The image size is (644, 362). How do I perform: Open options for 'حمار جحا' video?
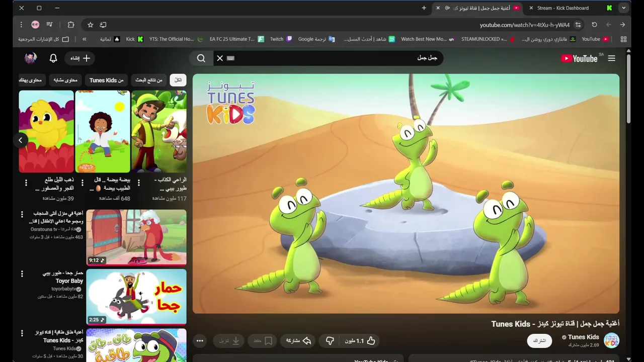tap(22, 274)
